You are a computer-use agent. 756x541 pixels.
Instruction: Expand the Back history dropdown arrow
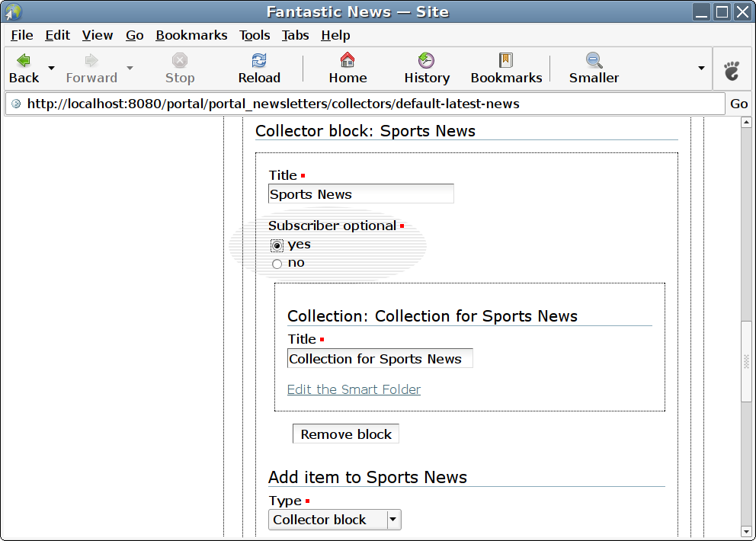click(52, 69)
